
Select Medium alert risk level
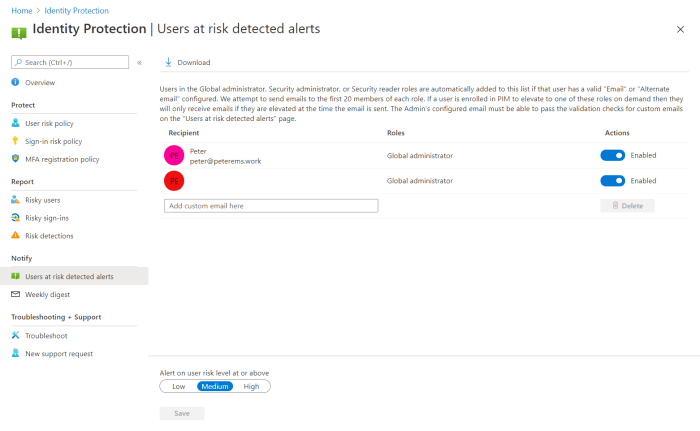[215, 386]
